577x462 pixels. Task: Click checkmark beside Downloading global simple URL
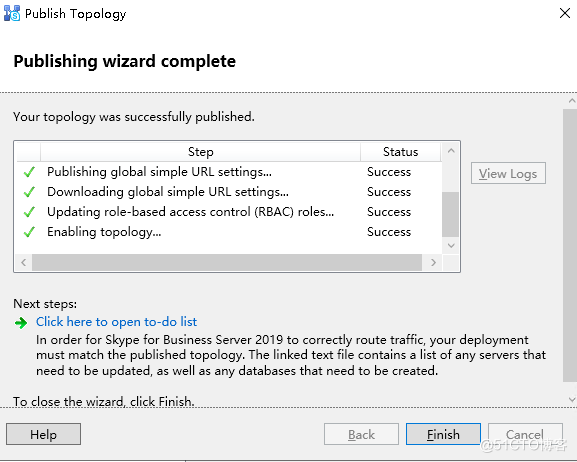(29, 192)
